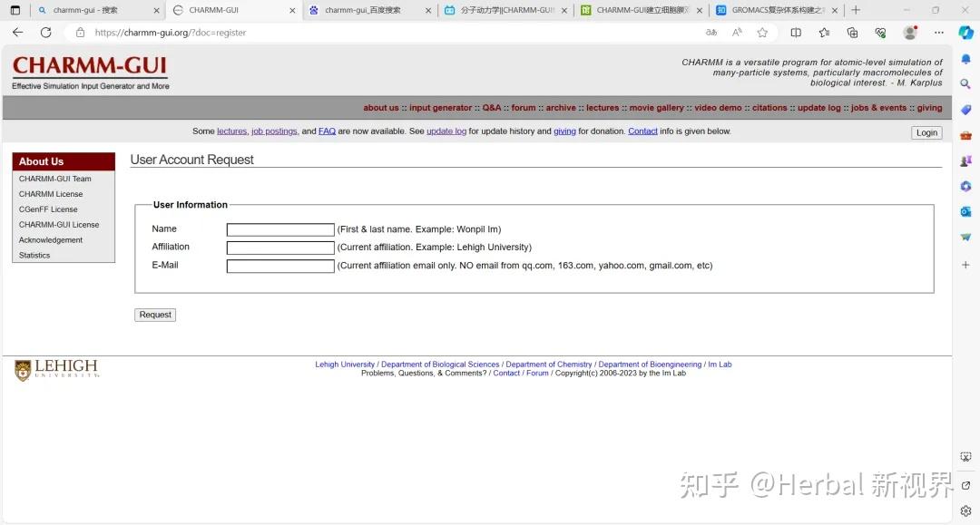Click the Name input field
This screenshot has height=525, width=980.
tap(279, 228)
